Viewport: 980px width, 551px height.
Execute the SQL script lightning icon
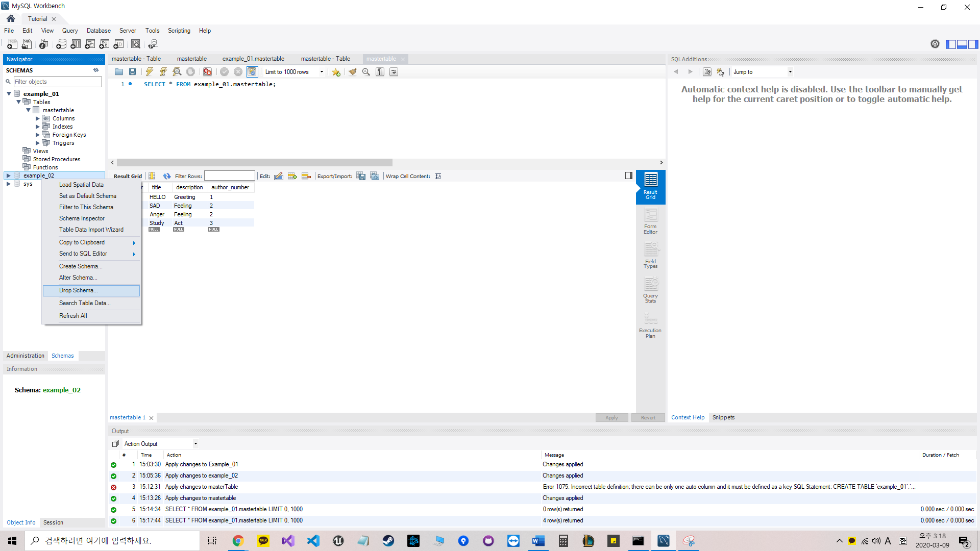click(x=150, y=72)
